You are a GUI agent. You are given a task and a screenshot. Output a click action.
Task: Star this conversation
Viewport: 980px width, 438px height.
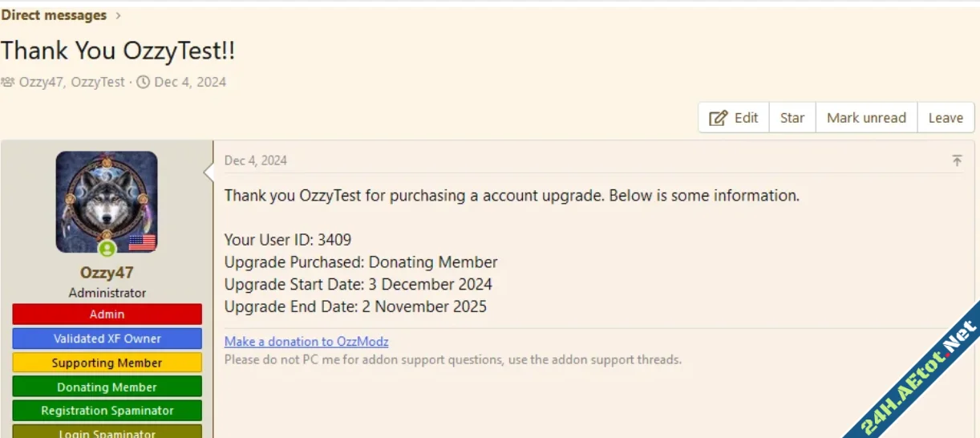(792, 118)
